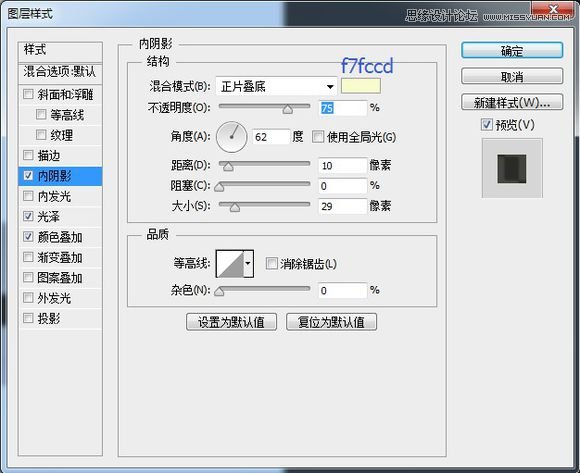This screenshot has height=473, width=580.
Task: Click the 阻塞 slider handle
Action: [x=219, y=187]
